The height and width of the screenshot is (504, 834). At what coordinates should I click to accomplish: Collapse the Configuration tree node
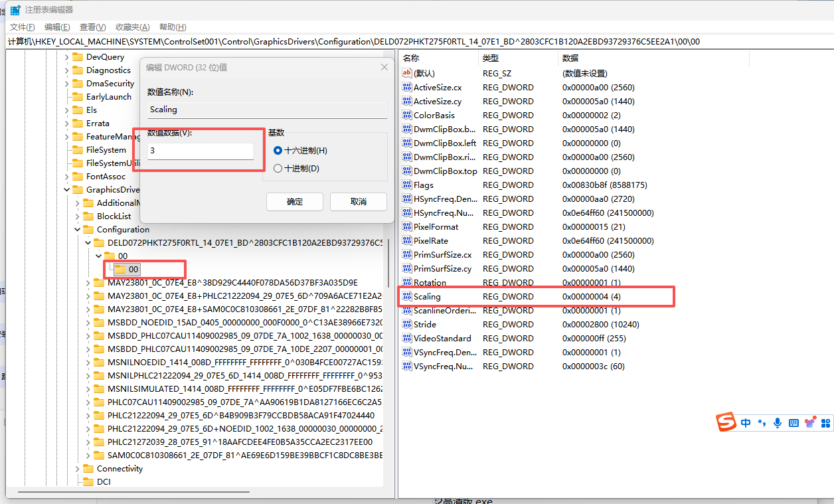pos(77,230)
